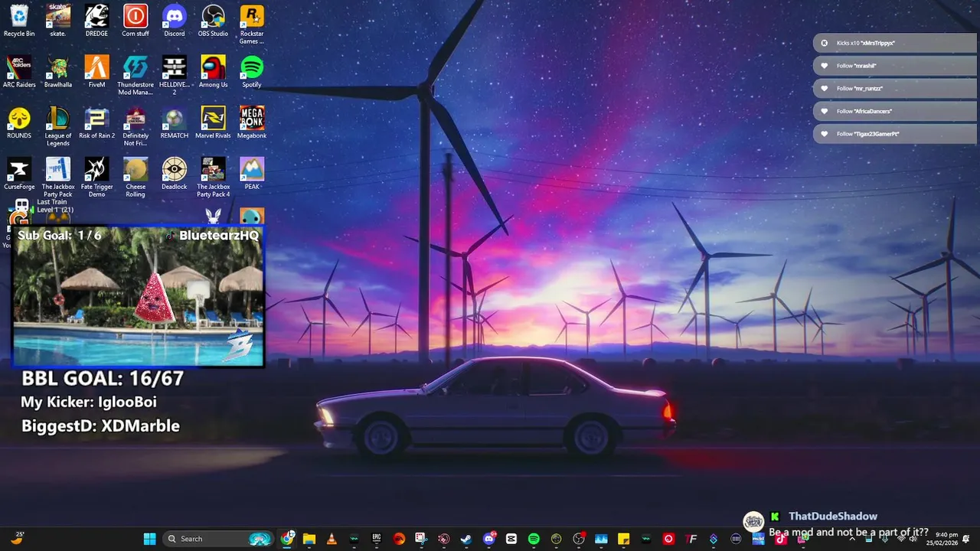Click the BluetearzHQ stream overlay video

click(x=139, y=296)
